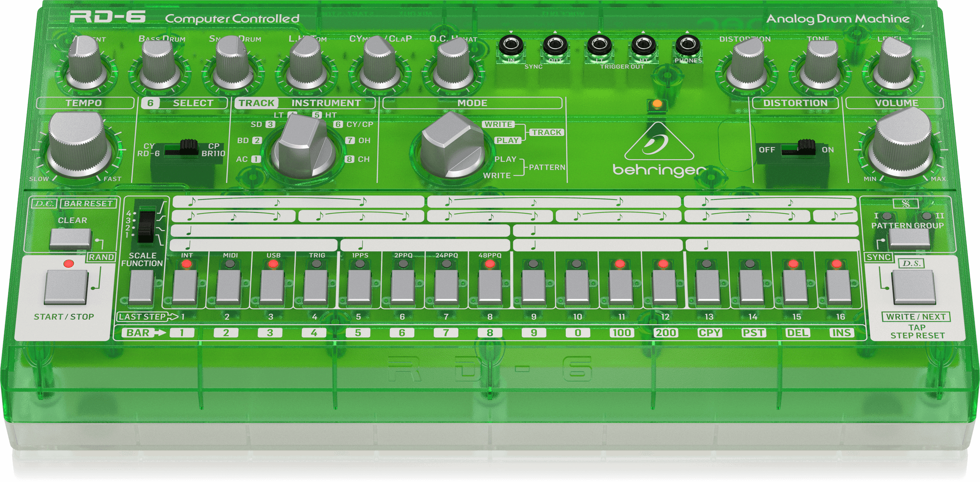Flip the Distortion Off/On switch
The image size is (980, 482).
[x=799, y=148]
